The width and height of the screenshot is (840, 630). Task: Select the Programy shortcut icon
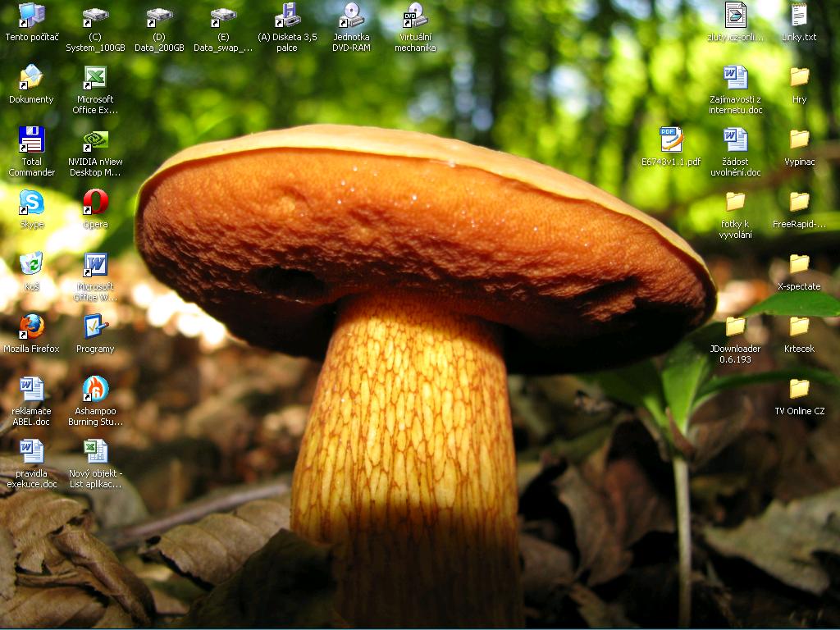point(95,327)
